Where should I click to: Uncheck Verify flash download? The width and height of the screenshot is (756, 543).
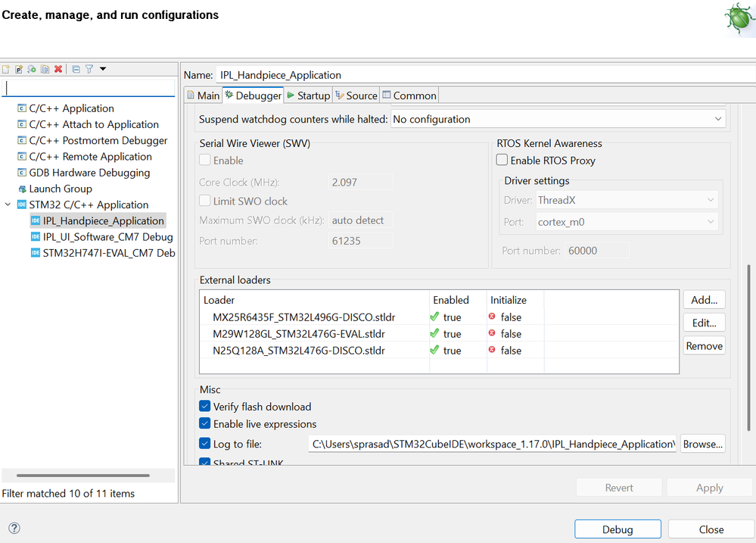tap(205, 407)
